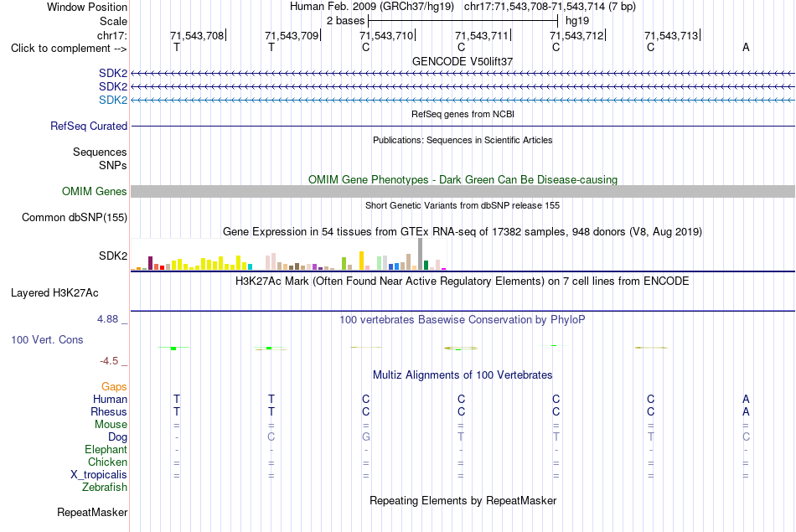Click the Human alignment row label
This screenshot has width=796, height=532.
110,400
